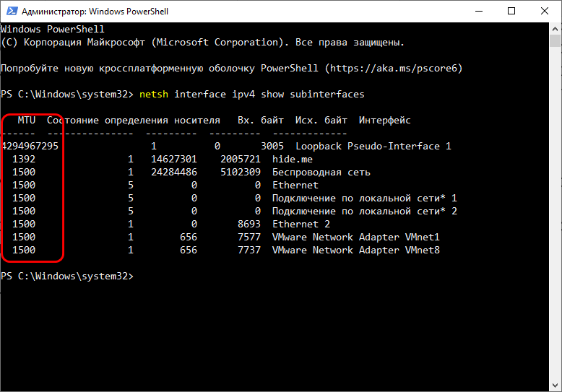Click the scrollbar down arrow
562x392 pixels.
pyautogui.click(x=555, y=386)
